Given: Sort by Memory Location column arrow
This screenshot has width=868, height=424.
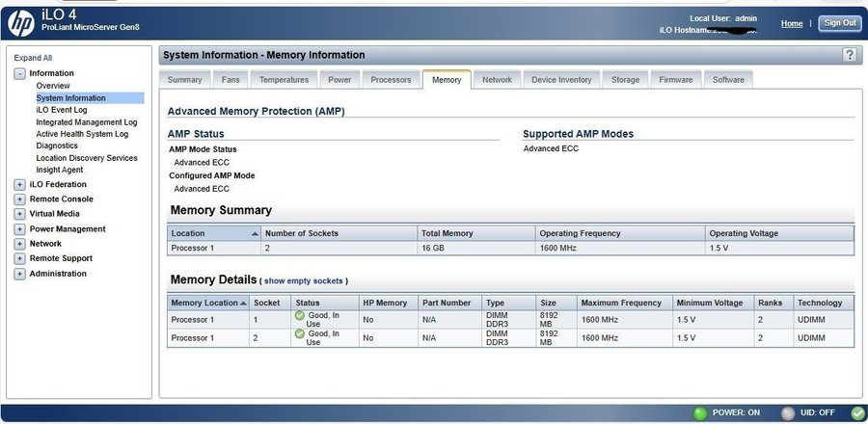Looking at the screenshot, I should point(244,303).
